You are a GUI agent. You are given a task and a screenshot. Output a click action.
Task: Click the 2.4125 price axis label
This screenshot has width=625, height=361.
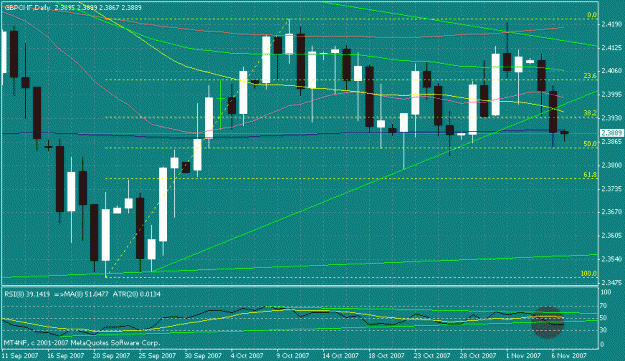(x=612, y=48)
